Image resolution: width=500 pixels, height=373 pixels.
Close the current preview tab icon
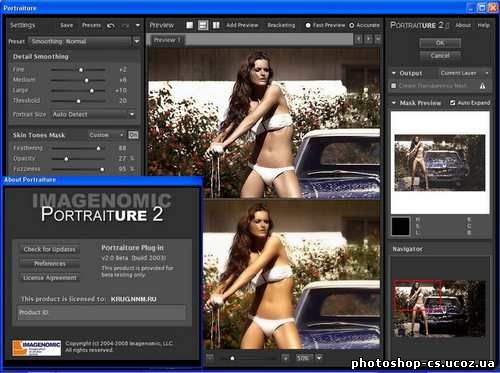378,39
